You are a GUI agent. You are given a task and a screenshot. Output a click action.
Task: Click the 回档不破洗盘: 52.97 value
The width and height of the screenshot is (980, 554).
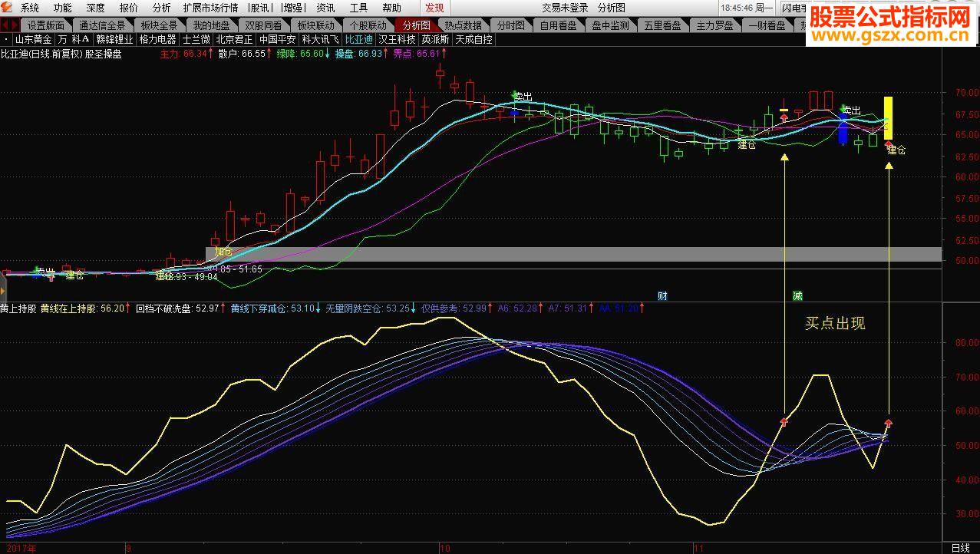tap(181, 308)
